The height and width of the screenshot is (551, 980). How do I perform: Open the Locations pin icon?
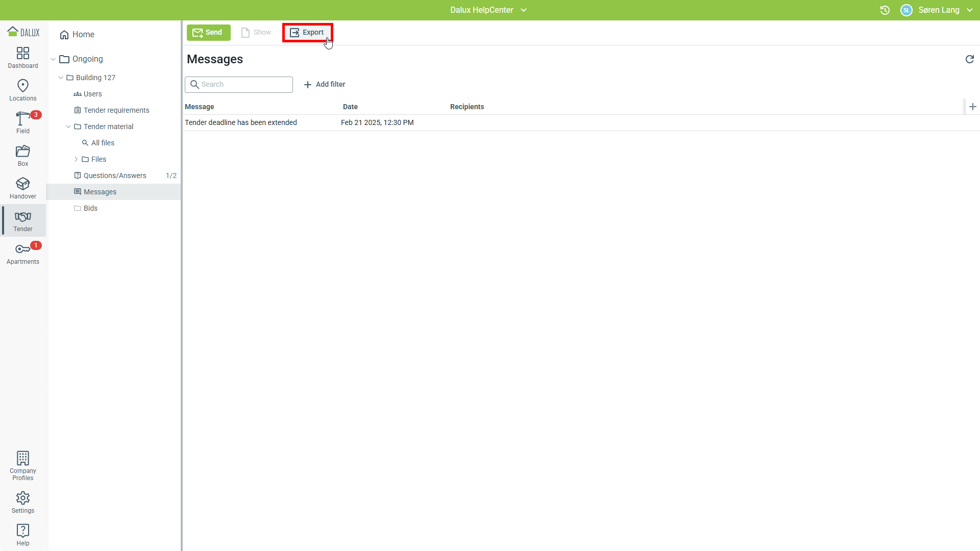coord(22,86)
